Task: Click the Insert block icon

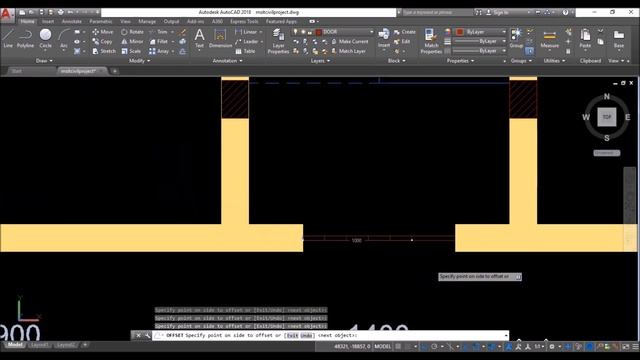Action: pyautogui.click(x=384, y=38)
